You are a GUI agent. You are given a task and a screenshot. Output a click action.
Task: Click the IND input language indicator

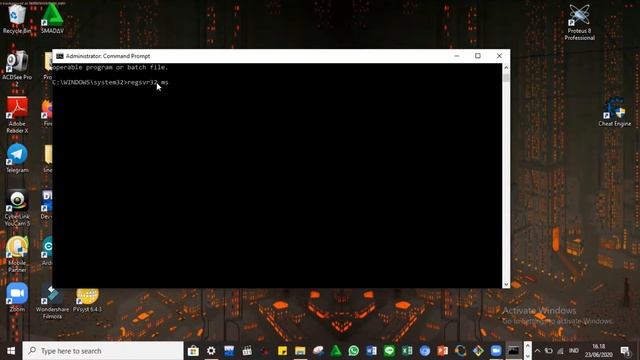click(x=573, y=351)
